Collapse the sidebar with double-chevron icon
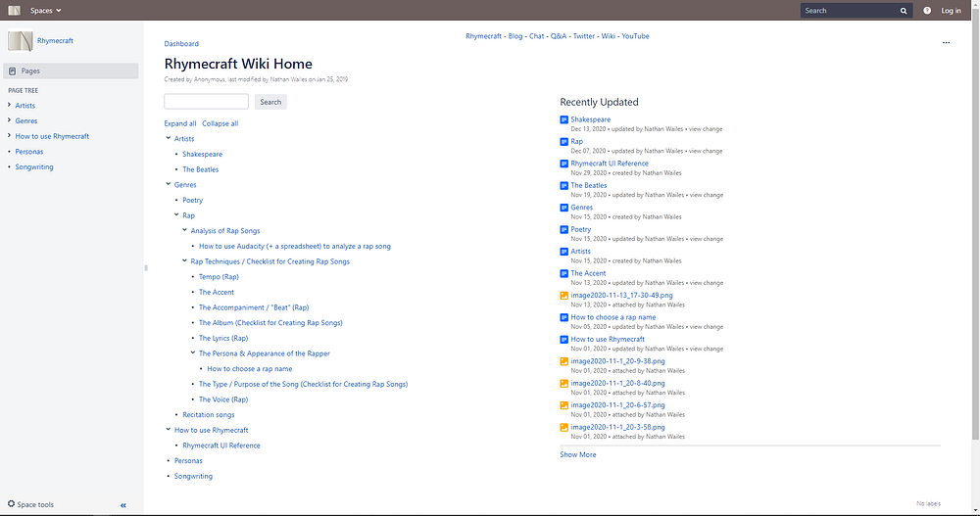 click(123, 505)
